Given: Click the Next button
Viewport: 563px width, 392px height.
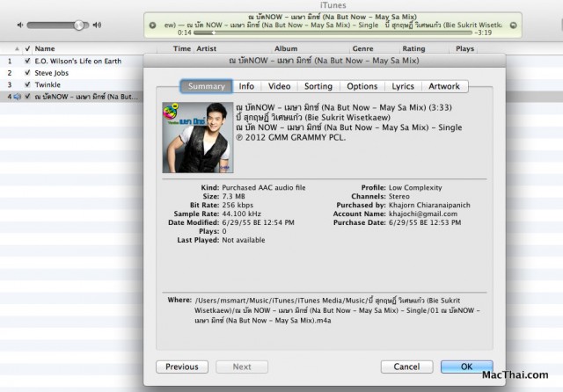Looking at the screenshot, I should coord(242,367).
